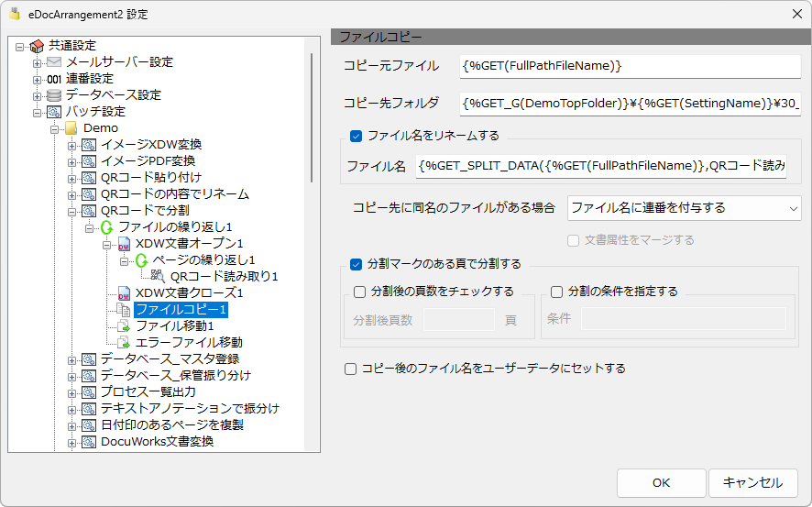The width and height of the screenshot is (812, 507).
Task: Expand the 連番設定 node
Action: (37, 80)
